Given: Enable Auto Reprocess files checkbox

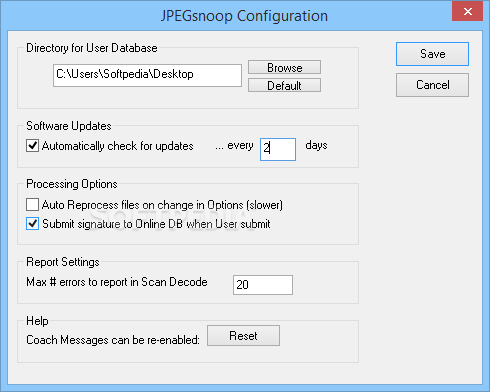Looking at the screenshot, I should [x=32, y=205].
